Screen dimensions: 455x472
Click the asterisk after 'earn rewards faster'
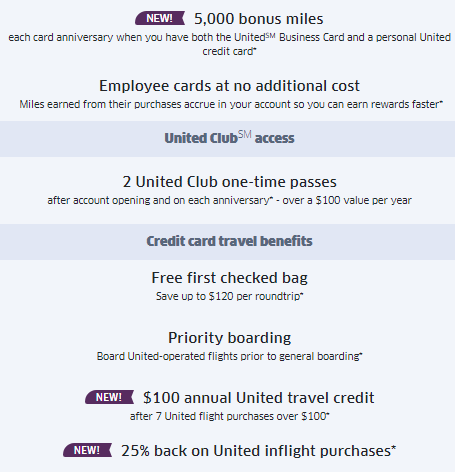click(441, 102)
